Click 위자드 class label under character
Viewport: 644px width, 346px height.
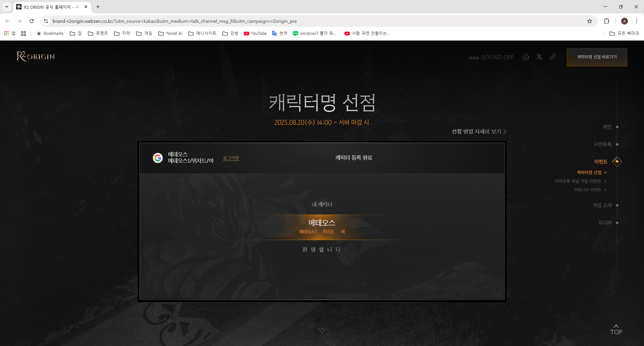point(329,232)
